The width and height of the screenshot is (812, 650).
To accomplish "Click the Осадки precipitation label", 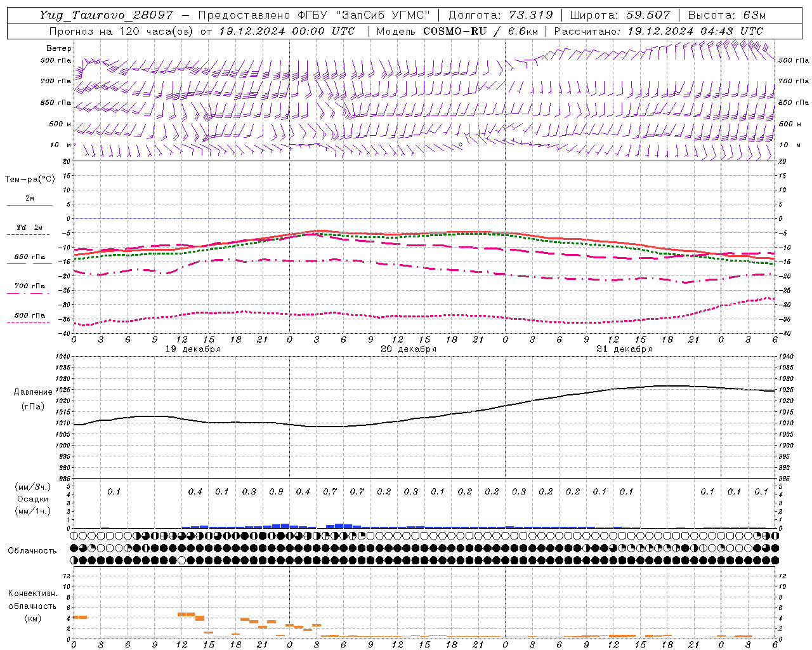I will (33, 499).
